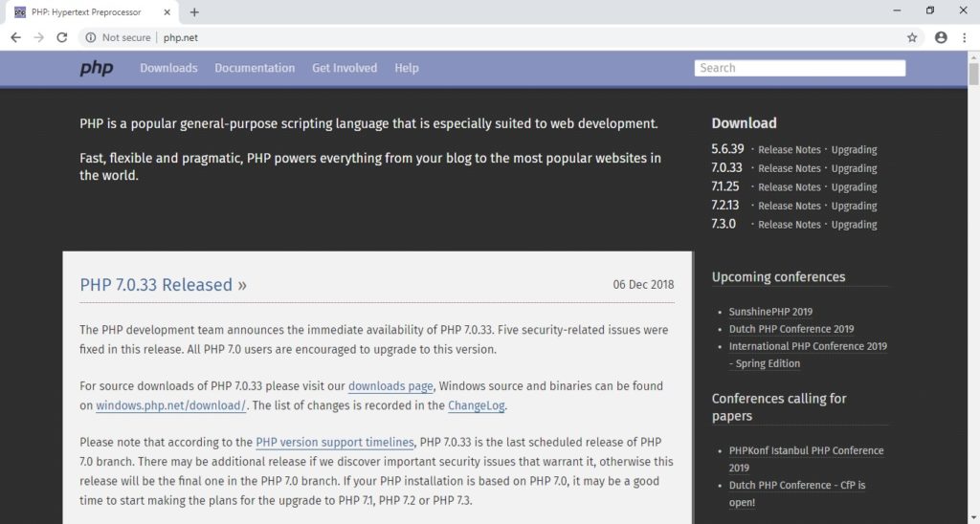Click the Not secure site info indicator
Image resolution: width=980 pixels, height=524 pixels.
(x=118, y=37)
